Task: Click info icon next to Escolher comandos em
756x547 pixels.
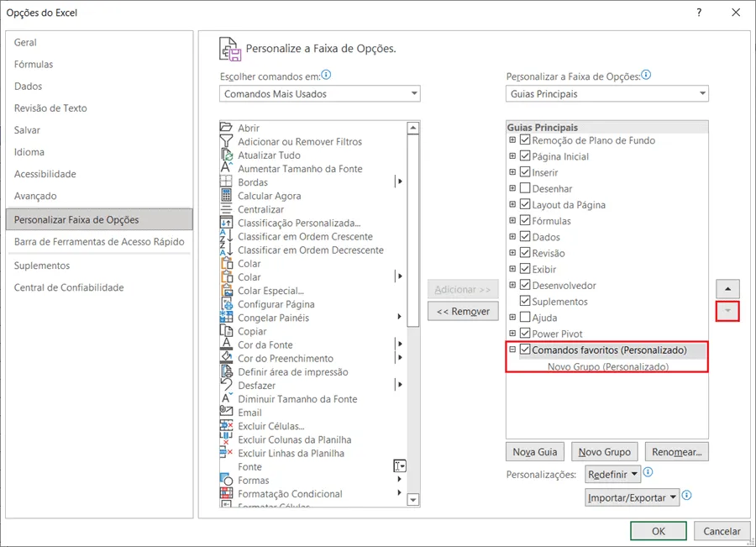Action: pos(327,75)
